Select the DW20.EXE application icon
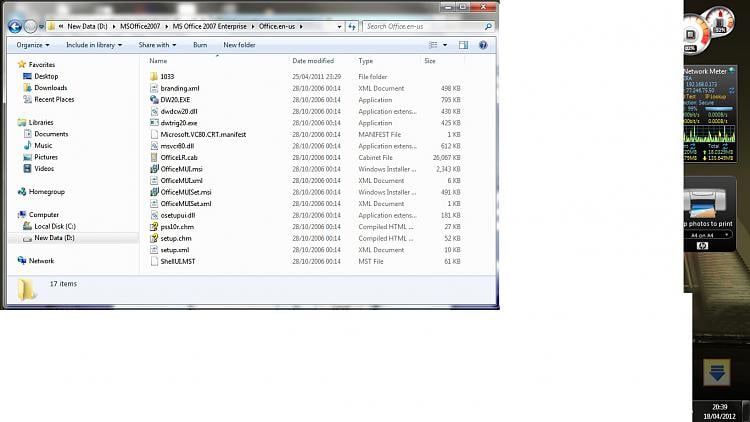 pos(154,100)
